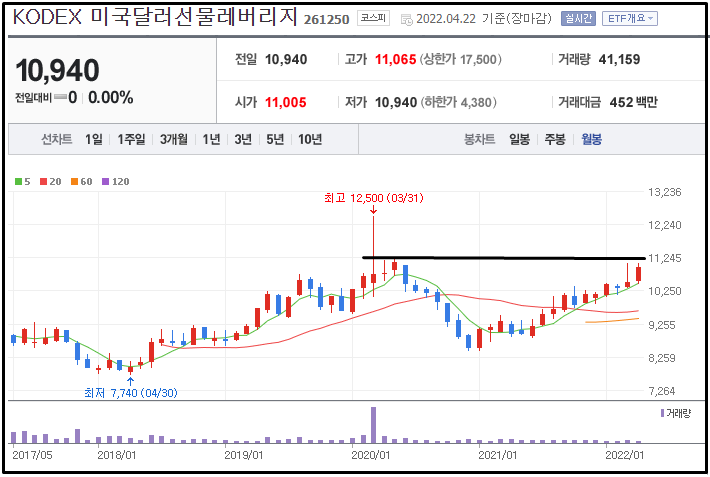710x477 pixels.
Task: Click the 2022.04.22 기준(장마감) date text
Action: 484,19
